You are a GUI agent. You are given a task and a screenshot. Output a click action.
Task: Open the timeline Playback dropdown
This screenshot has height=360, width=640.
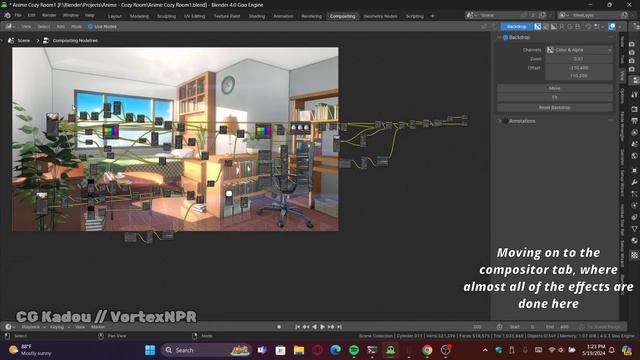coord(33,327)
